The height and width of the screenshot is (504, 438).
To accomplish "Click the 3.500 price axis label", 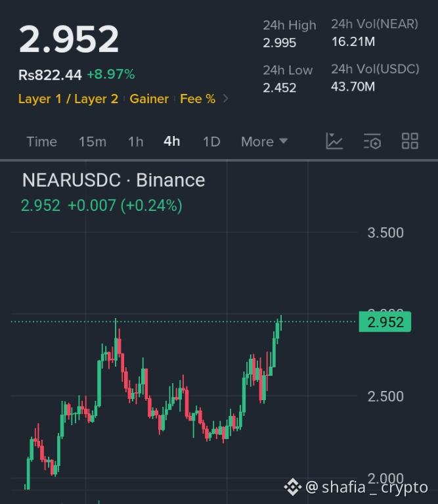I will coord(385,233).
